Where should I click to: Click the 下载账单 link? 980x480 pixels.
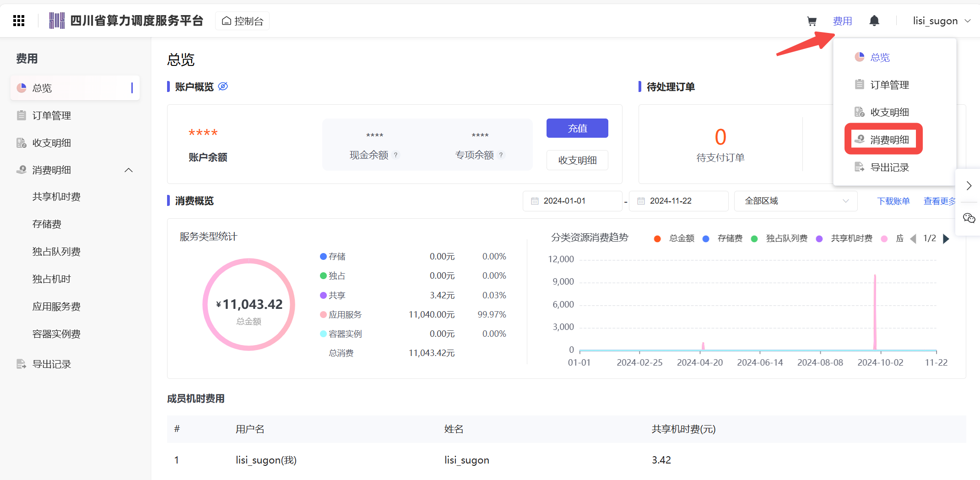pyautogui.click(x=893, y=201)
